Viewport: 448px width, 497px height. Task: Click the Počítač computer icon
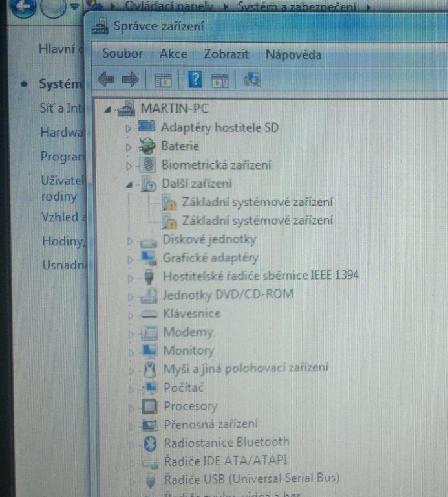coord(149,388)
